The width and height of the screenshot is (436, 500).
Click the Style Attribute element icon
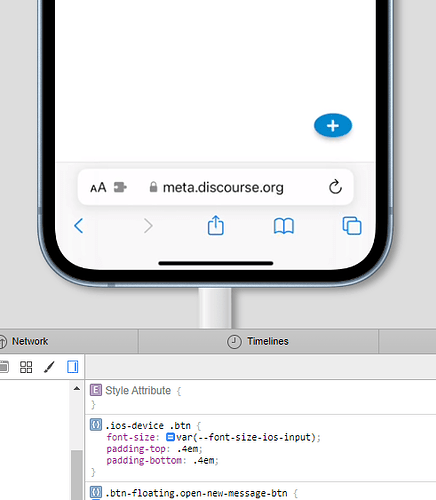[96, 390]
